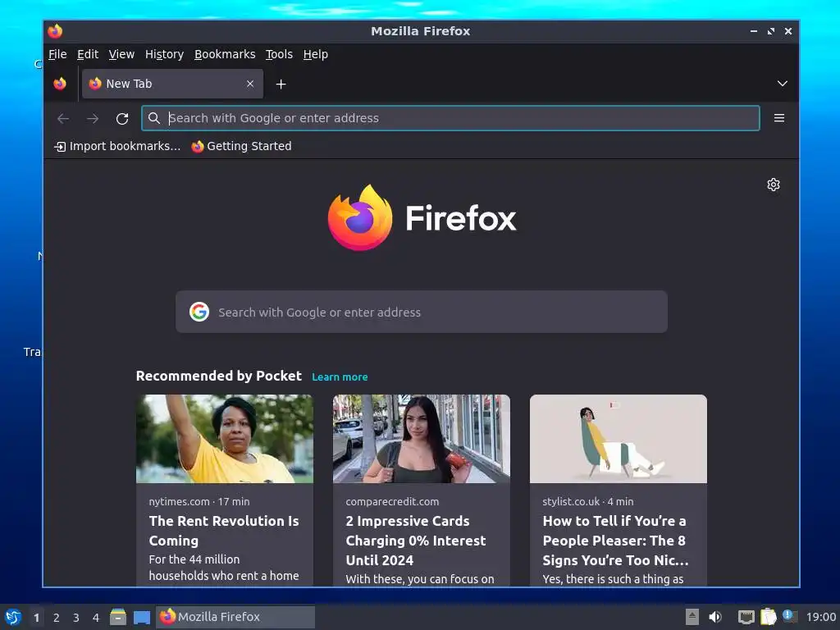
Task: Switch to workspace 4 in the taskbar
Action: [x=96, y=618]
